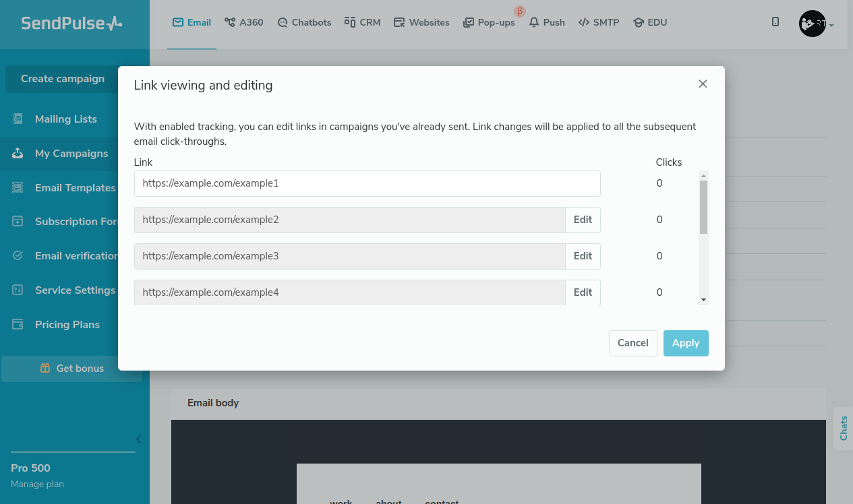
Task: Click the gift icon on Get bonus
Action: click(x=45, y=369)
